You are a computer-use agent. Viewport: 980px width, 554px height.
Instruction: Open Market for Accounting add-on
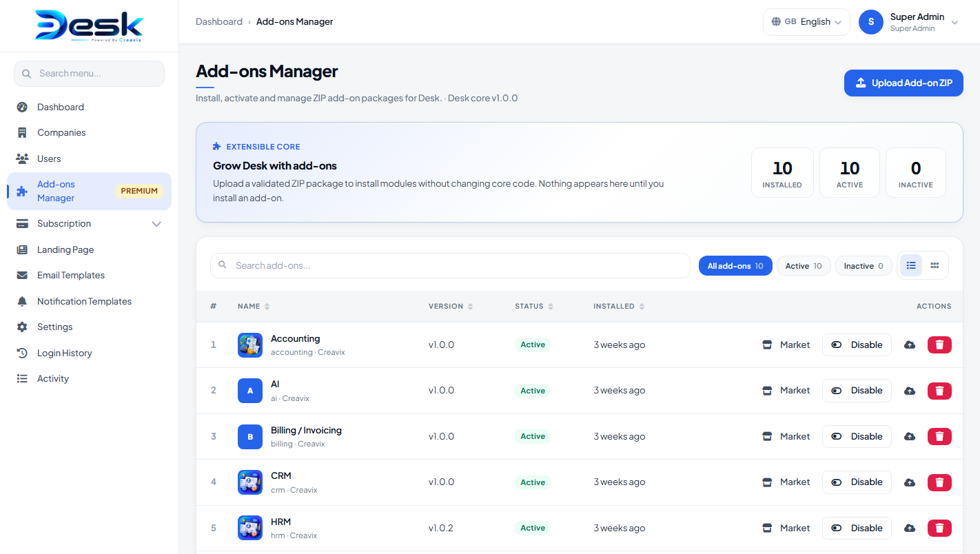(x=786, y=345)
